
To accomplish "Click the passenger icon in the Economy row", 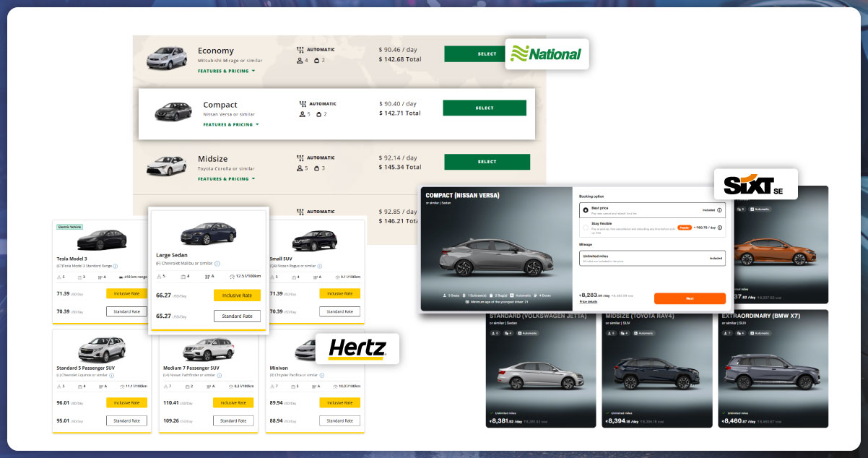I will pyautogui.click(x=300, y=60).
